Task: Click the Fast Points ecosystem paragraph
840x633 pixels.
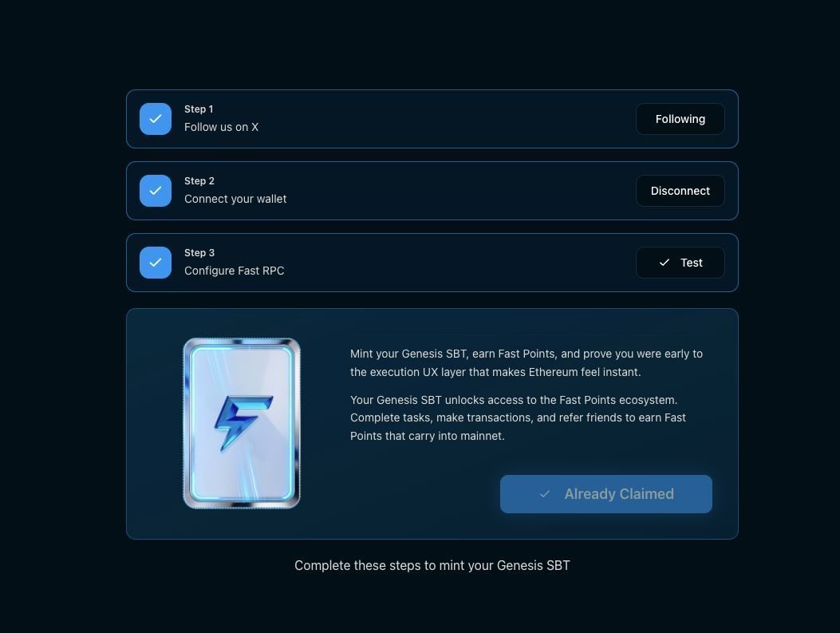Action: point(518,418)
